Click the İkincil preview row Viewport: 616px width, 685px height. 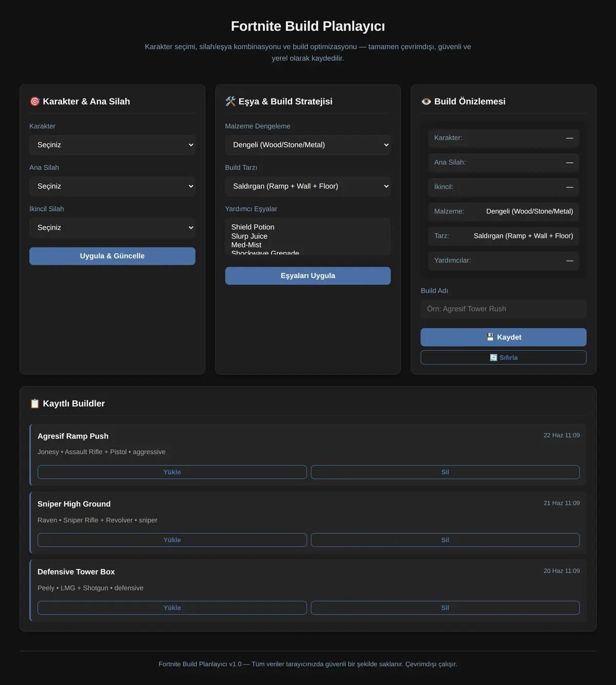tap(504, 187)
